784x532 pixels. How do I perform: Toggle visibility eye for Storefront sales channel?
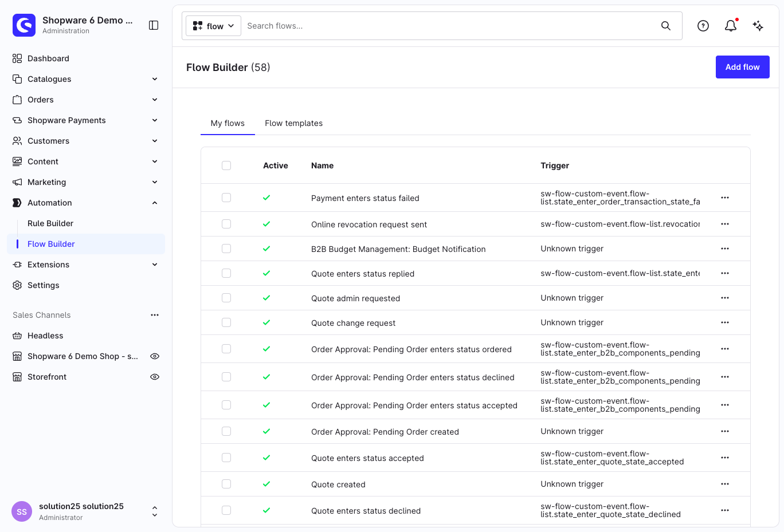(155, 377)
